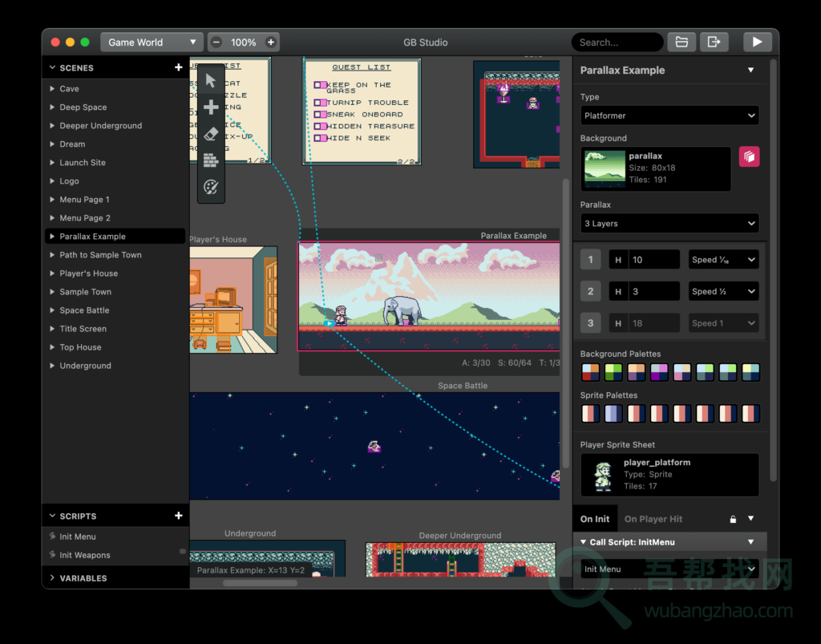
Task: Toggle the script lock icon
Action: click(732, 519)
